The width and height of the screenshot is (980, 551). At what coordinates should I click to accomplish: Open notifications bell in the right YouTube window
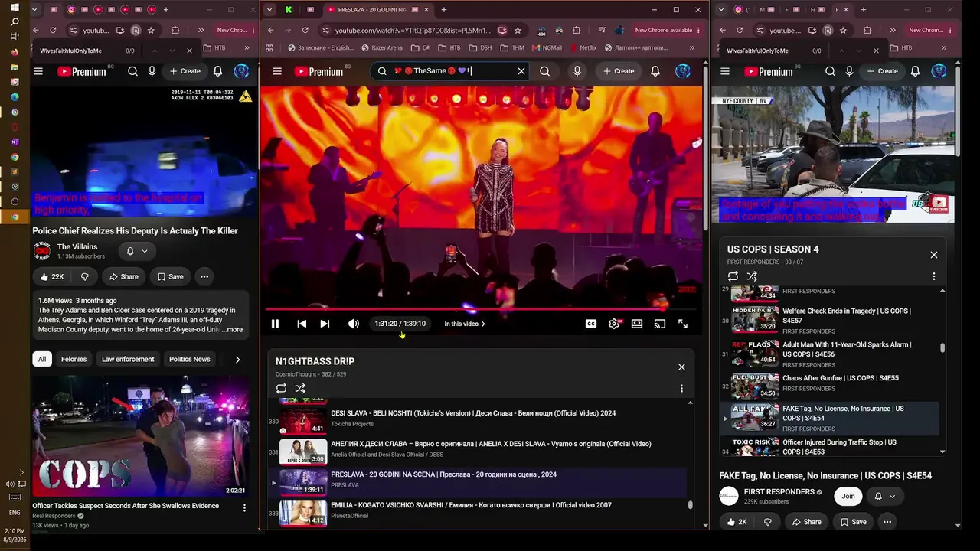(x=915, y=71)
